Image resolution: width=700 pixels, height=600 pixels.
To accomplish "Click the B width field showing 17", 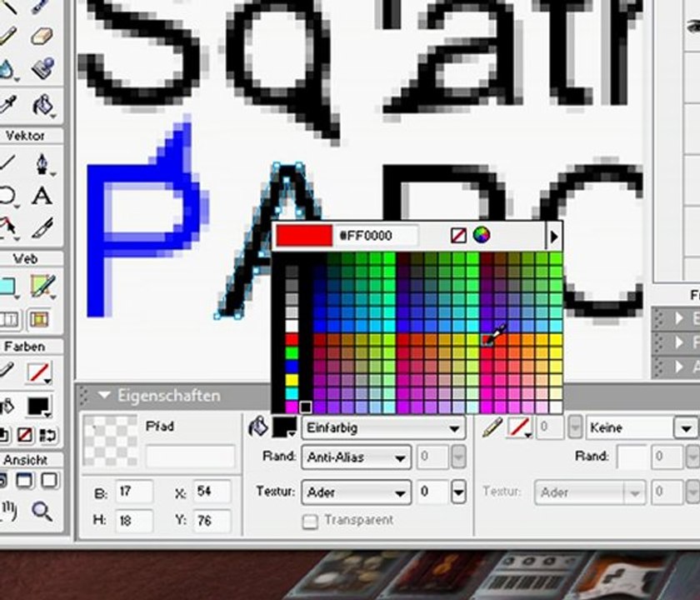I will coord(134,492).
